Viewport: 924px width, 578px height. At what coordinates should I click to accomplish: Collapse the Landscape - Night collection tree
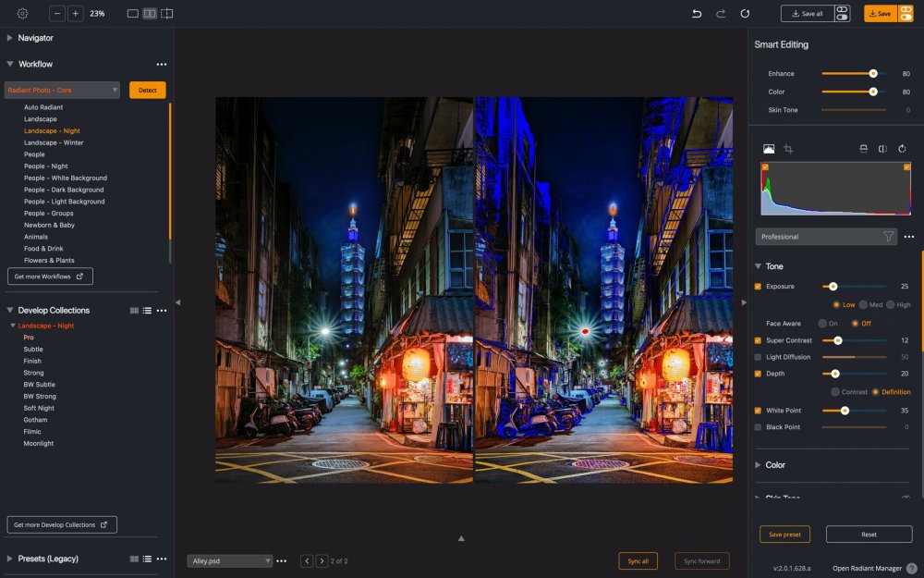pyautogui.click(x=12, y=325)
